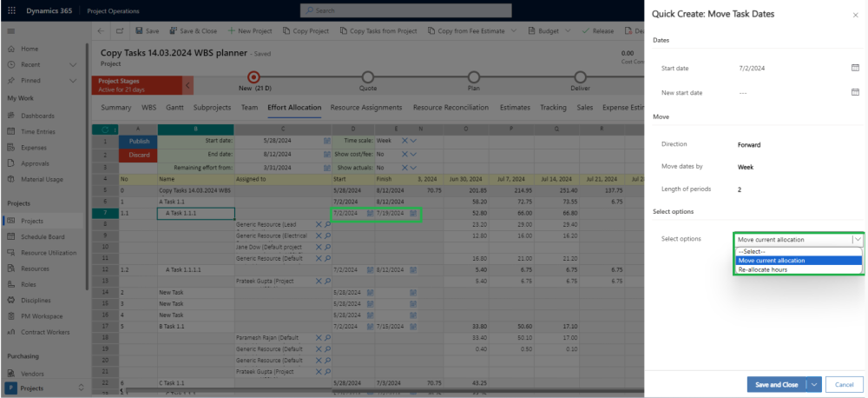This screenshot has width=868, height=398.
Task: Switch to the Resource Reconciliation tab
Action: tap(450, 108)
